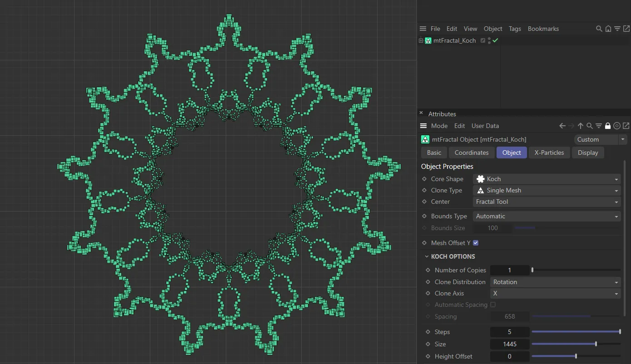Switch to the X-Particles tab
This screenshot has width=631, height=364.
point(549,152)
